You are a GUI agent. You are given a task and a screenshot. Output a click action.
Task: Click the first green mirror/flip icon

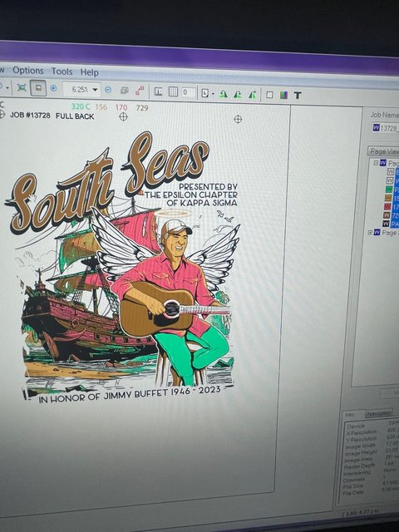click(x=224, y=94)
